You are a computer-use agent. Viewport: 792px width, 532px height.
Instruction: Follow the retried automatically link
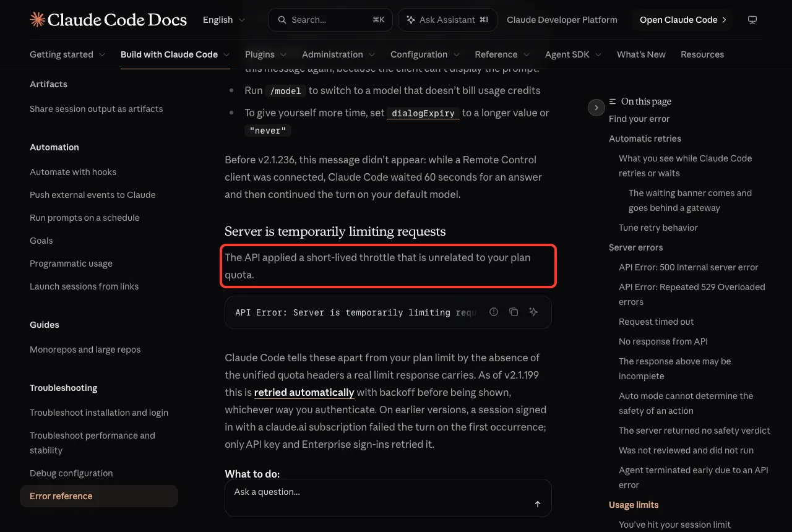pos(304,392)
